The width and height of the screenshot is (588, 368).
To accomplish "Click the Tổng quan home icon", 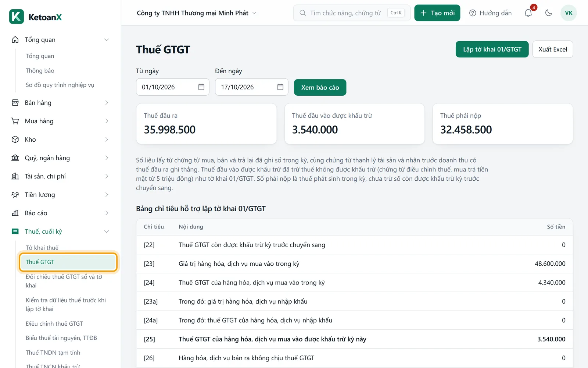I will [x=15, y=40].
